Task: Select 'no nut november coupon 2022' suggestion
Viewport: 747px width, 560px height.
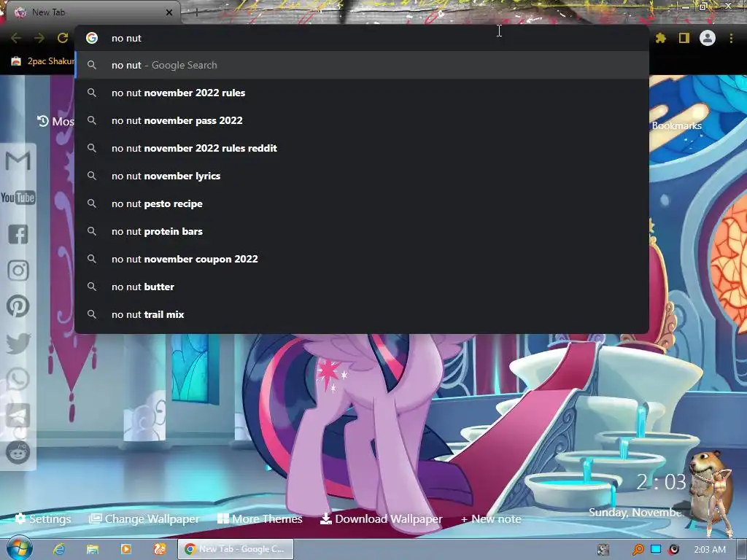Action: [x=362, y=259]
